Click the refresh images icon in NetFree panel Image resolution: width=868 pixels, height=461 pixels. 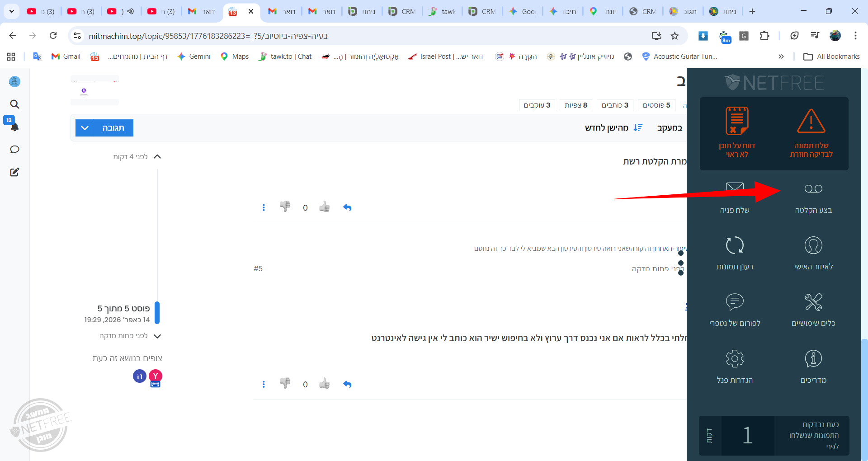click(x=734, y=245)
